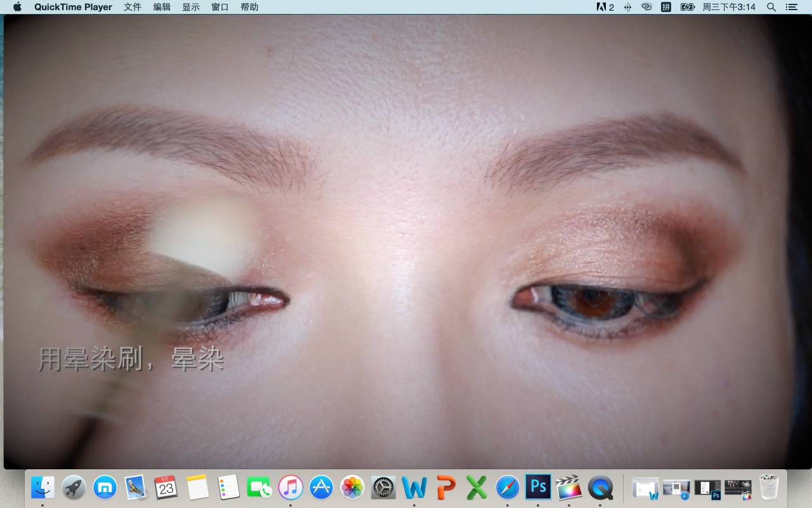Image resolution: width=812 pixels, height=508 pixels.
Task: Open Final Cut Pro from dock
Action: (x=568, y=488)
